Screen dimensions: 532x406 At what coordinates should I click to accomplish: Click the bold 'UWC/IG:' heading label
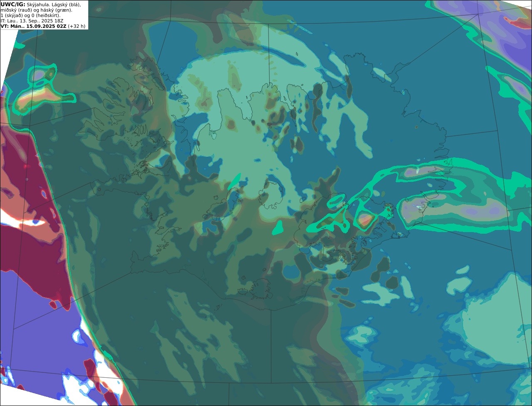(13, 4)
